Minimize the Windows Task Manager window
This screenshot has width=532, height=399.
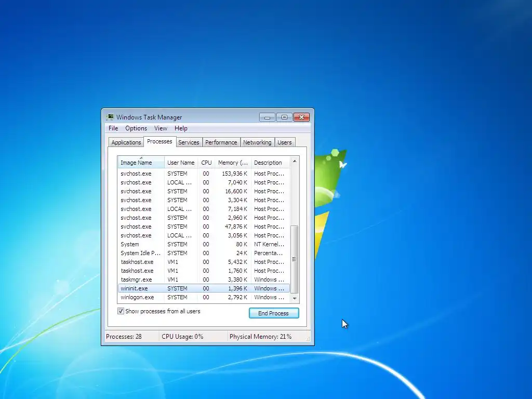[x=267, y=117]
